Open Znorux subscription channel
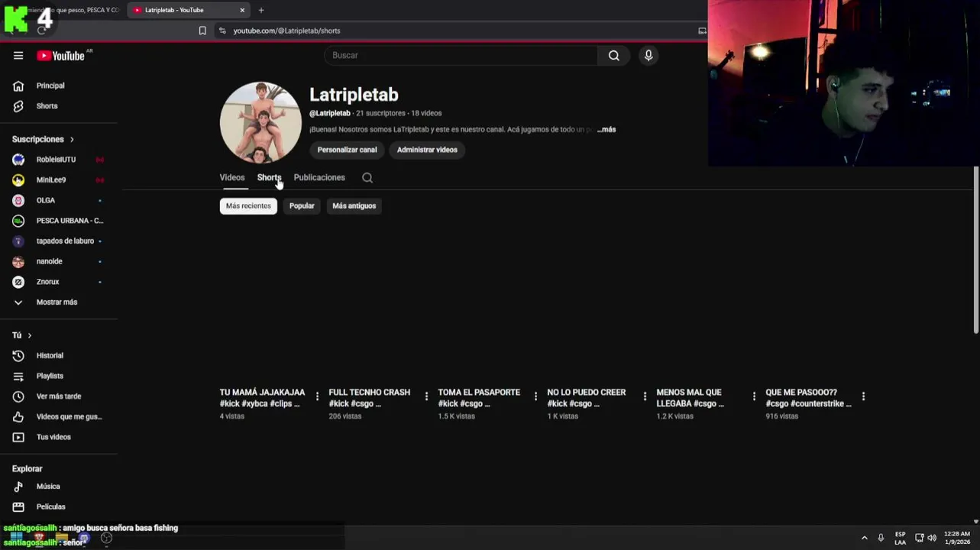Screen dimensions: 980x550 pos(47,282)
